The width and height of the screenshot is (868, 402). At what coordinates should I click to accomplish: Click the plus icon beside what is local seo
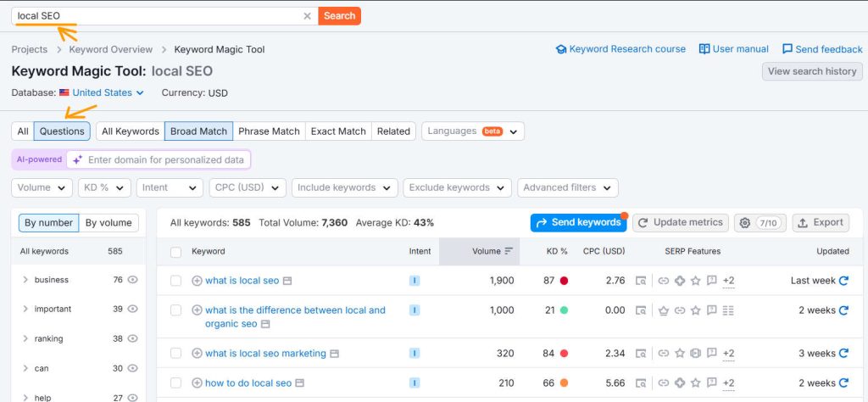click(197, 281)
